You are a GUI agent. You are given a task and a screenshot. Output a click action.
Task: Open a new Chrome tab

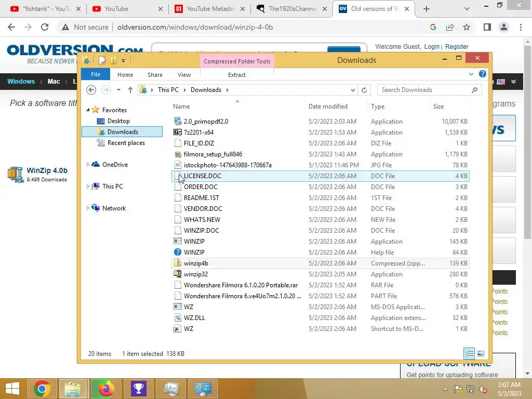pos(427,9)
